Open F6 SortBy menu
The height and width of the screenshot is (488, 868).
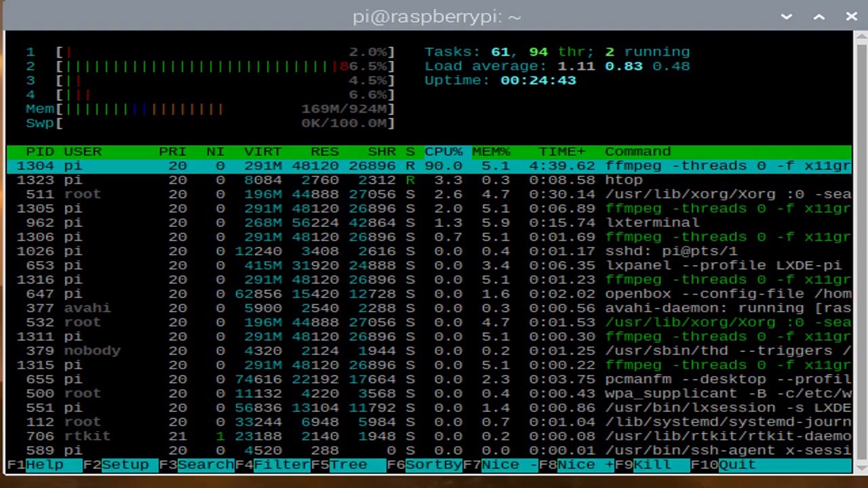point(425,465)
